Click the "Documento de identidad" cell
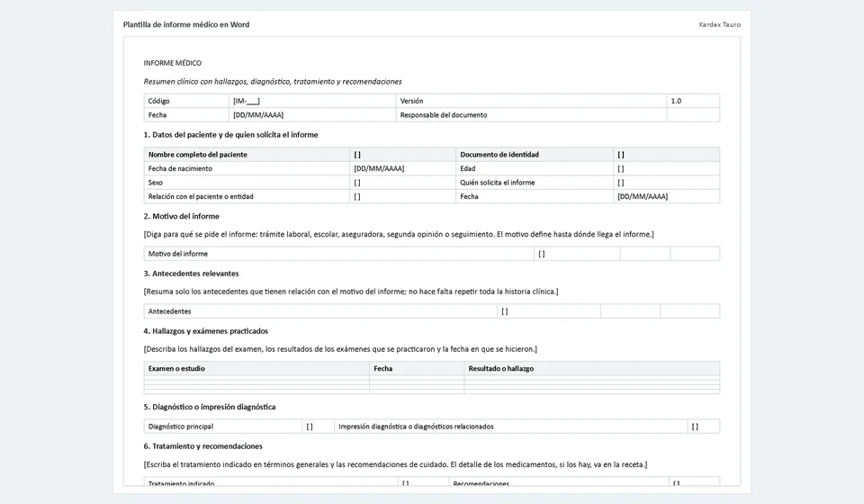Viewport: 864px width, 504px height. (535, 154)
